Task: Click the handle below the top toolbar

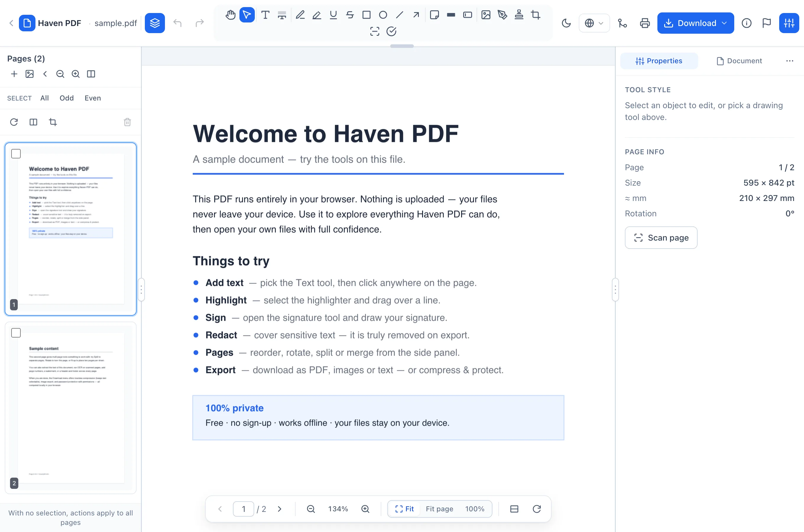Action: click(x=402, y=46)
